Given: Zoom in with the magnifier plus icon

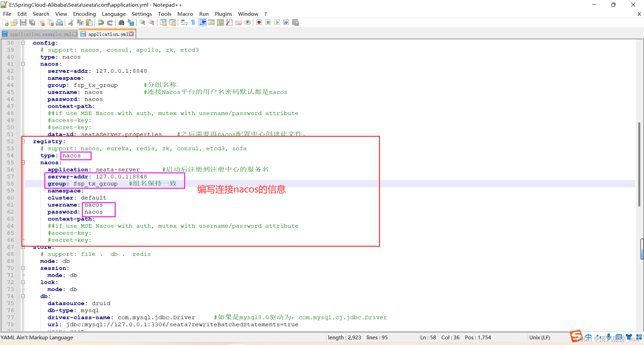Looking at the screenshot, I should coord(143,22).
